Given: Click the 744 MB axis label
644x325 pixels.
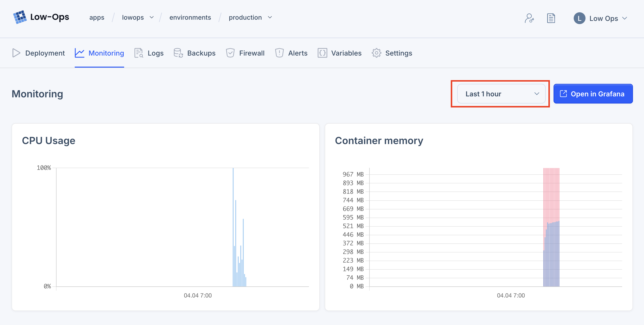Looking at the screenshot, I should pyautogui.click(x=353, y=200).
